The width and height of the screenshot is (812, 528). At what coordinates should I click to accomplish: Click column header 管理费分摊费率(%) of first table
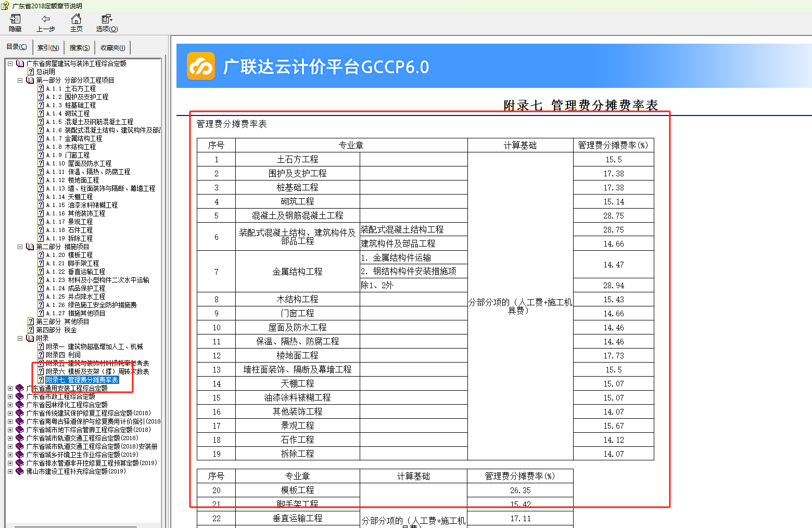pos(613,145)
